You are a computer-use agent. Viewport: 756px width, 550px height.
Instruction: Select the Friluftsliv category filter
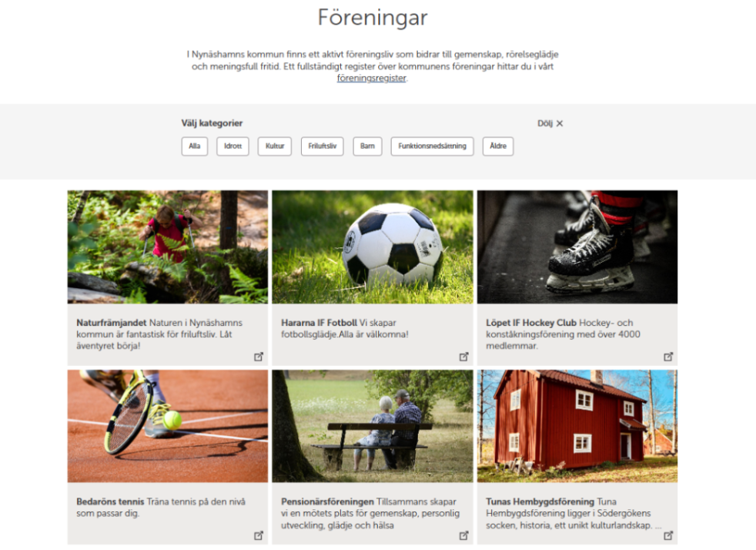coord(323,146)
